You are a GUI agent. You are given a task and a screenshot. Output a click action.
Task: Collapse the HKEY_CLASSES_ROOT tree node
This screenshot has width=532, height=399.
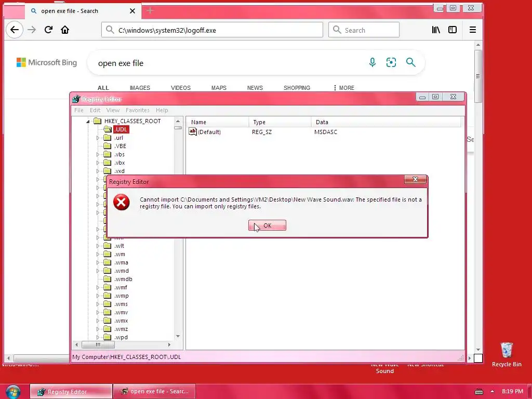point(88,121)
